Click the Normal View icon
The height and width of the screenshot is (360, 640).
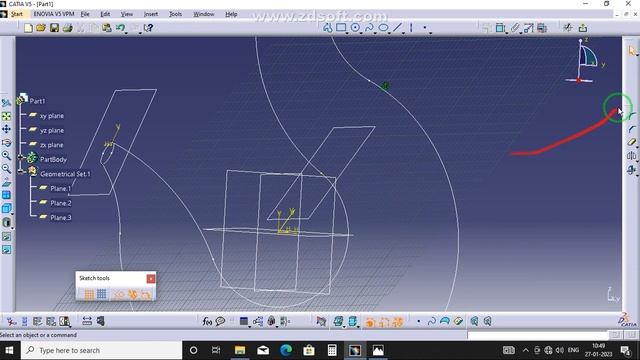pos(6,182)
